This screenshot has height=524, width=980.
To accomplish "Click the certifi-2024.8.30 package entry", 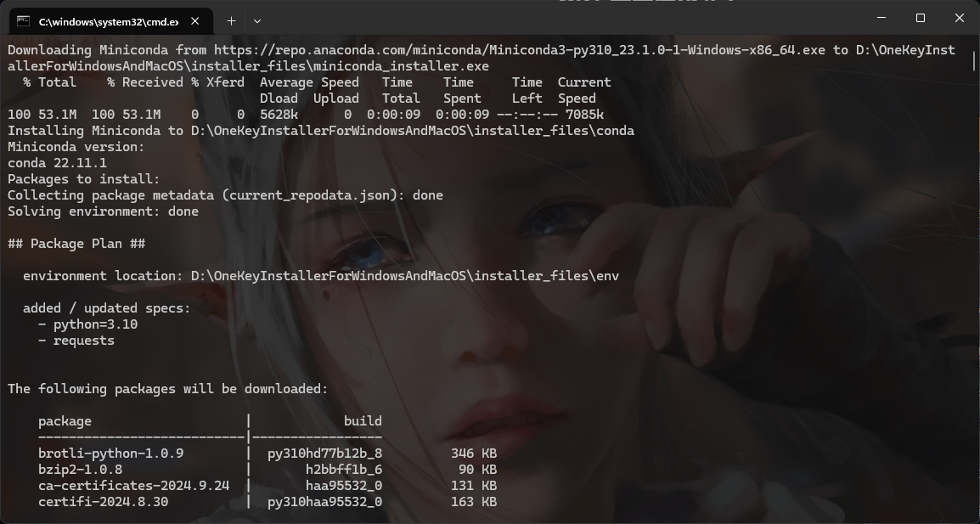I will coord(103,502).
